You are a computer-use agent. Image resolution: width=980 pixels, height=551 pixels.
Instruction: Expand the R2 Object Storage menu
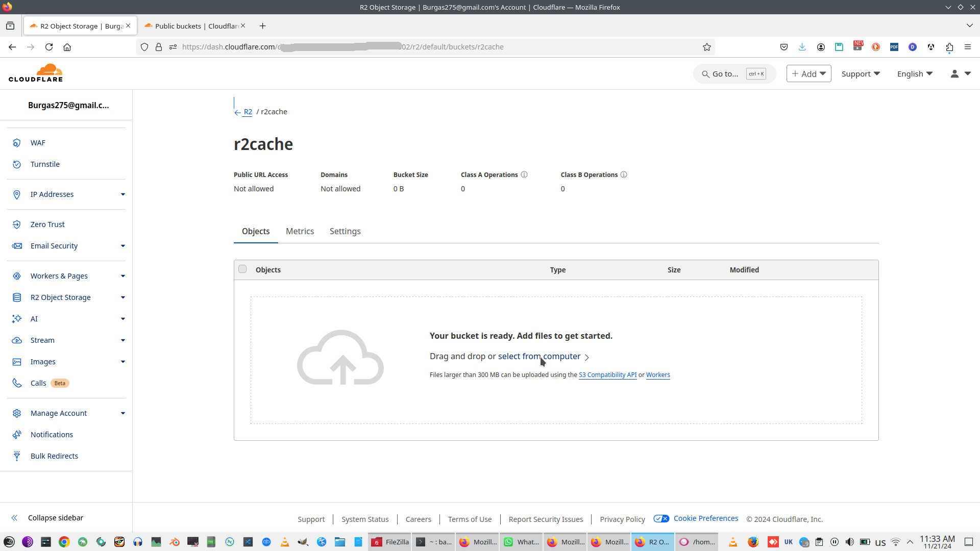123,297
